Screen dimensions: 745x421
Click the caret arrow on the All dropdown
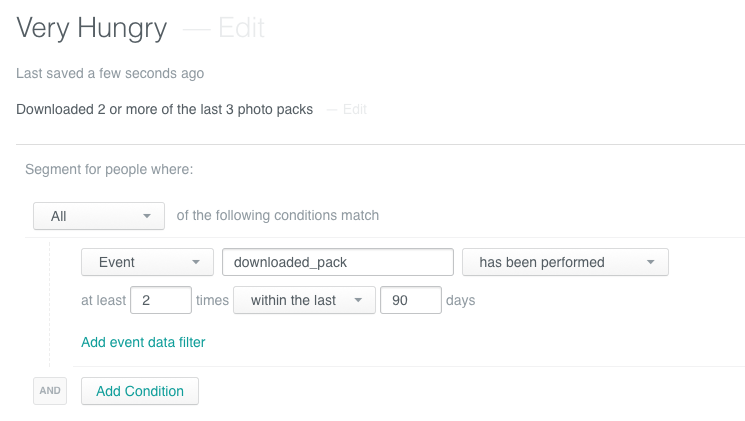(147, 216)
